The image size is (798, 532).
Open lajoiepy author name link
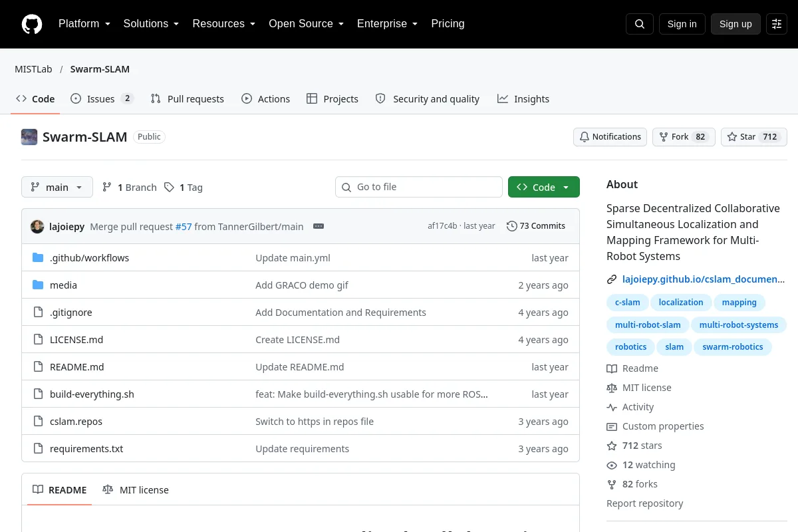(66, 227)
